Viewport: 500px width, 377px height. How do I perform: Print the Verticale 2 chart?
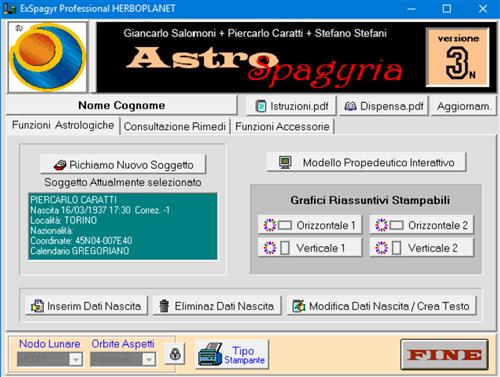point(421,248)
